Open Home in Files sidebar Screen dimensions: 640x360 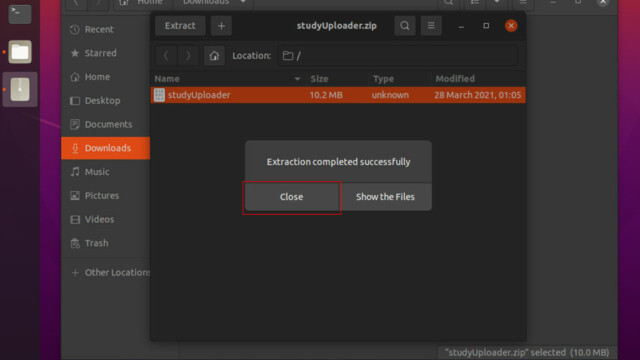click(x=106, y=77)
